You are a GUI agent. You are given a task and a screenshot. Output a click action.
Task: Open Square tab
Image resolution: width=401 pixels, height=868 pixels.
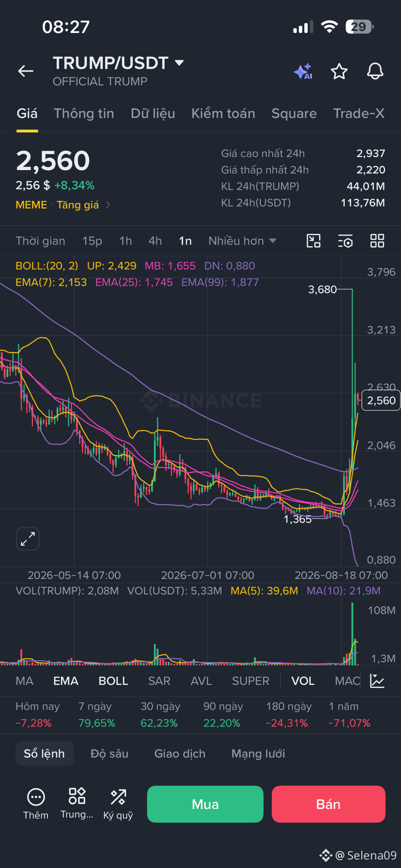pos(294,113)
